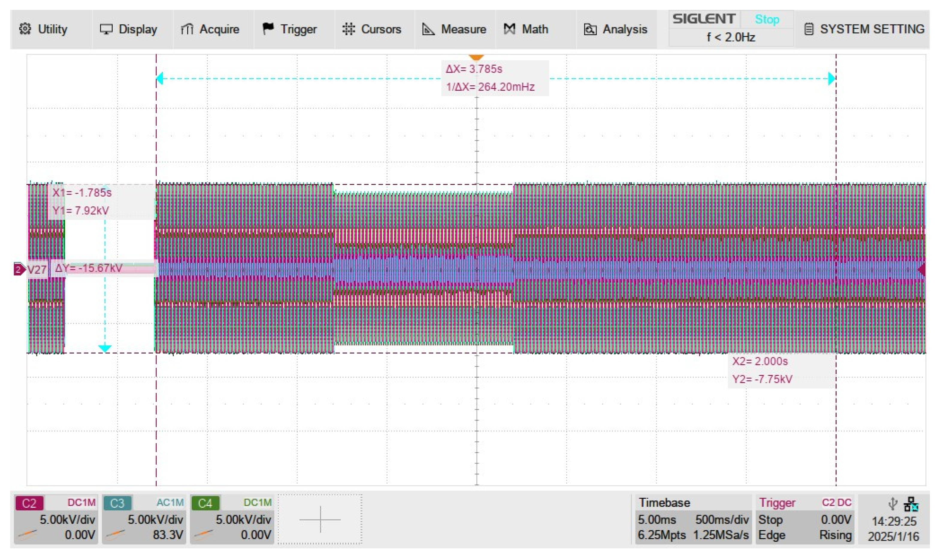Viewport: 941px width, 560px height.
Task: Click the trigger slope Rising label
Action: pyautogui.click(x=835, y=535)
